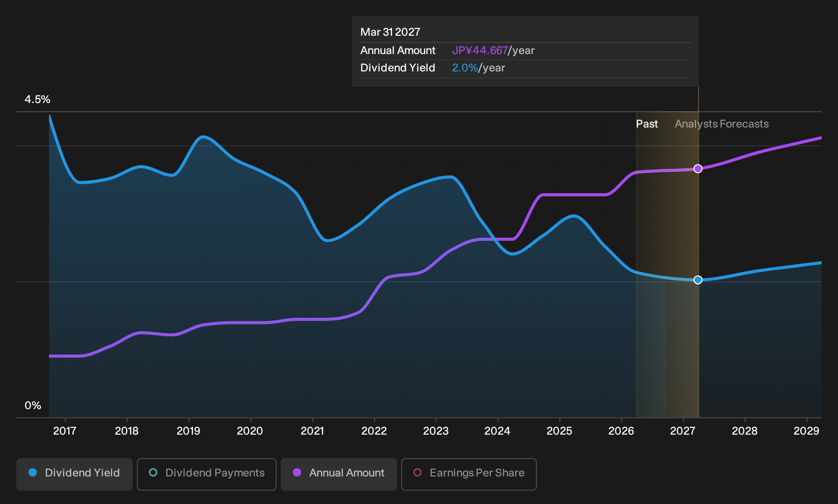Click the 2.0% dividend yield tooltip value
This screenshot has height=504, width=838.
(x=465, y=68)
